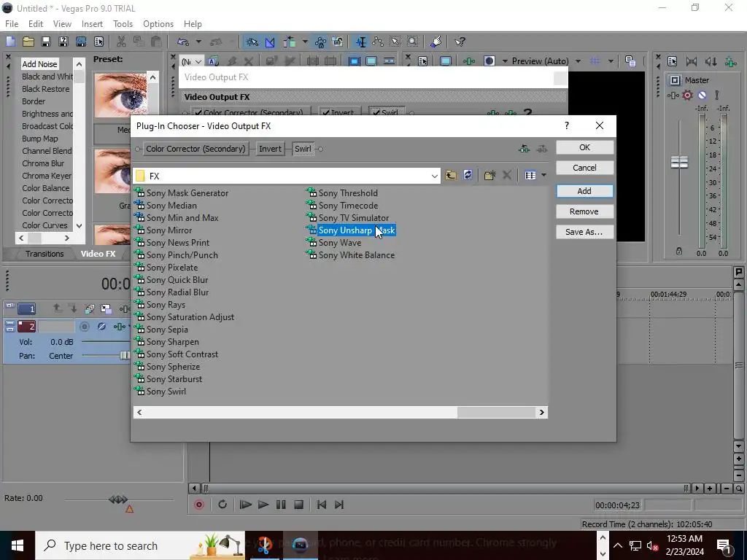Select the Envelope Edit tool icon
This screenshot has width=747, height=560.
(379, 42)
